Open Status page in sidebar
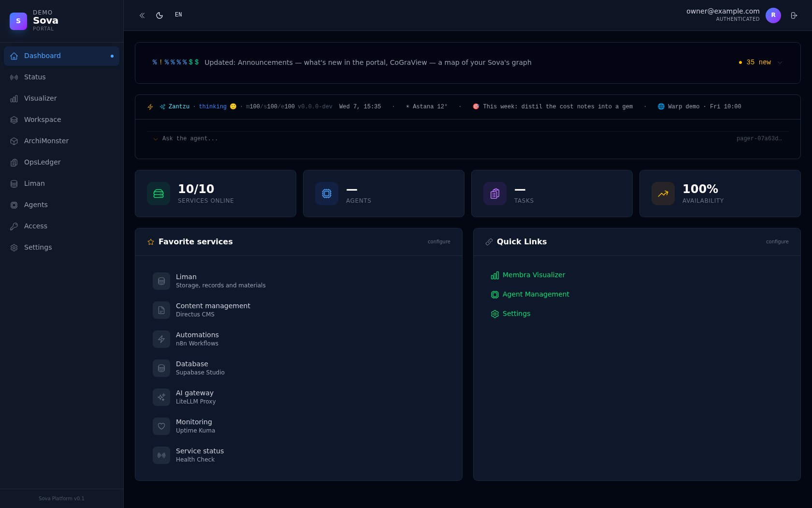Screen dimensions: 812x508 pos(61,77)
